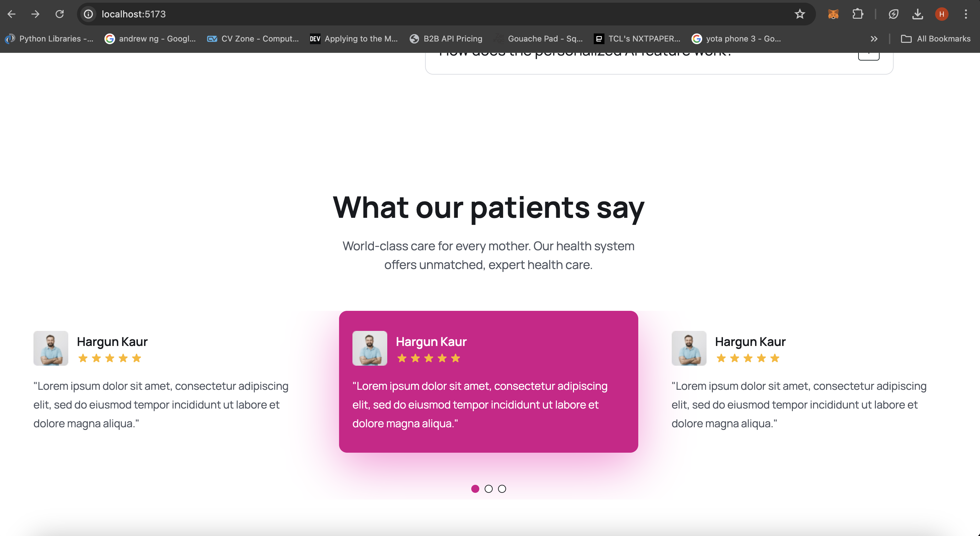Bookmark this page with star icon

click(800, 14)
